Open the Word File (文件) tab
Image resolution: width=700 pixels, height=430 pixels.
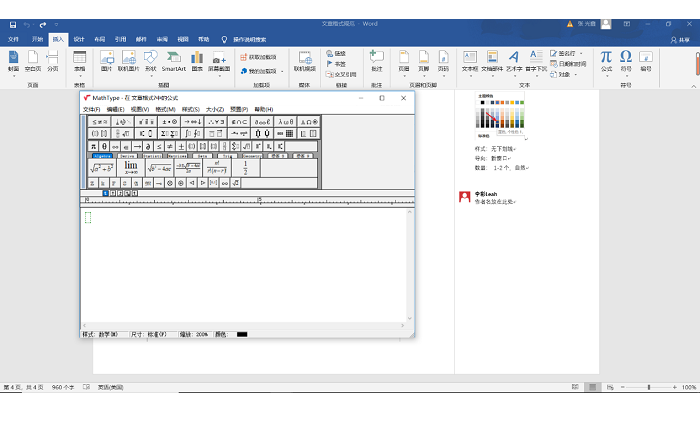pos(13,39)
